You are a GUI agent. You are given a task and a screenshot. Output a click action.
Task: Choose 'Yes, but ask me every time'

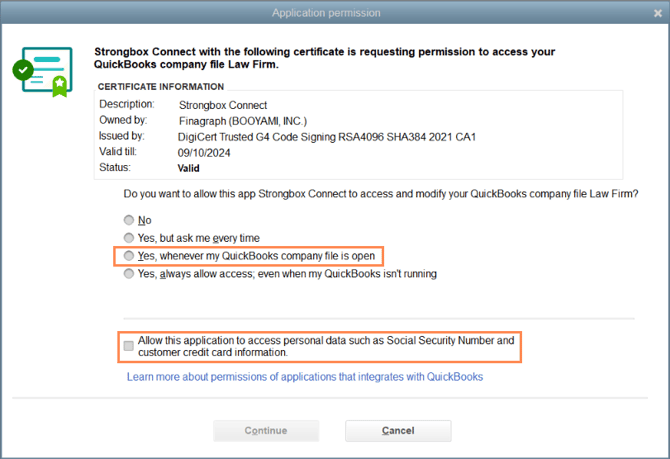click(129, 238)
